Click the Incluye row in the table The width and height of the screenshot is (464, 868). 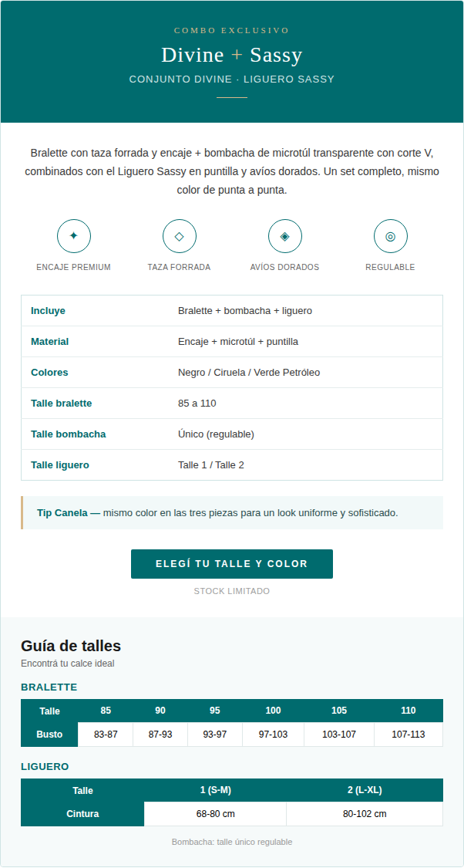click(232, 311)
